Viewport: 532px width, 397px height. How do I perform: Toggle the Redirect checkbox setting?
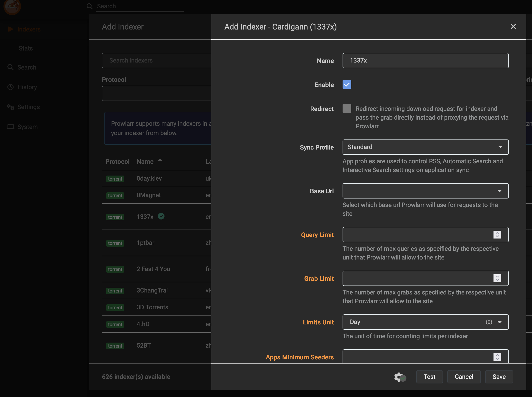(x=347, y=108)
